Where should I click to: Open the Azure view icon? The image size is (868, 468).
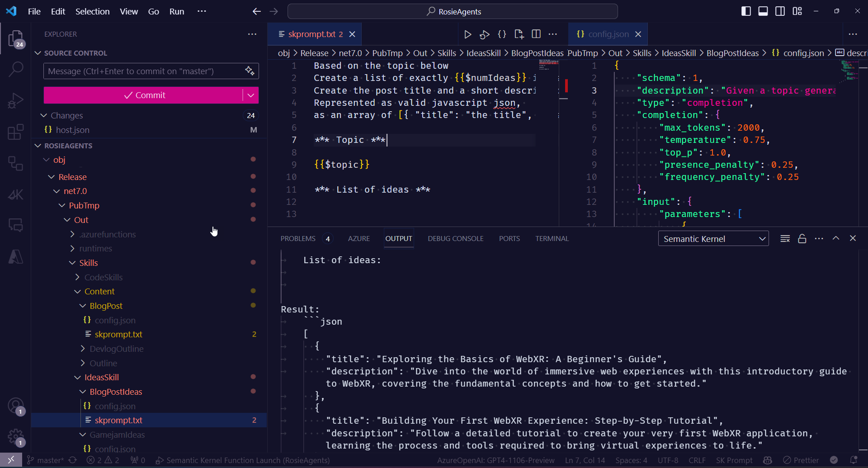[16, 257]
